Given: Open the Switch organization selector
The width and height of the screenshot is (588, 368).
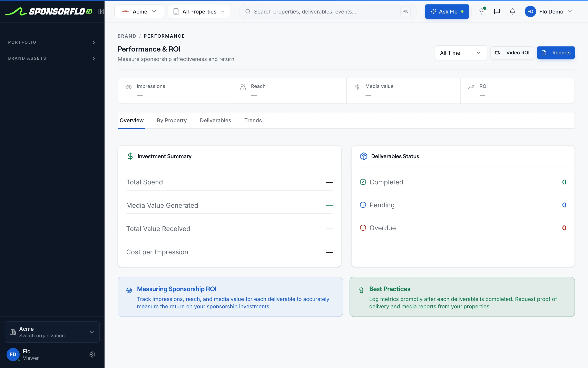Looking at the screenshot, I should pyautogui.click(x=52, y=332).
